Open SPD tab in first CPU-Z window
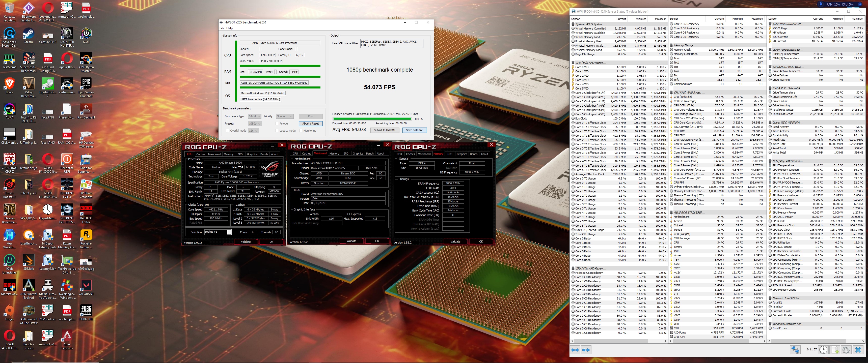The width and height of the screenshot is (868, 363). tap(240, 154)
